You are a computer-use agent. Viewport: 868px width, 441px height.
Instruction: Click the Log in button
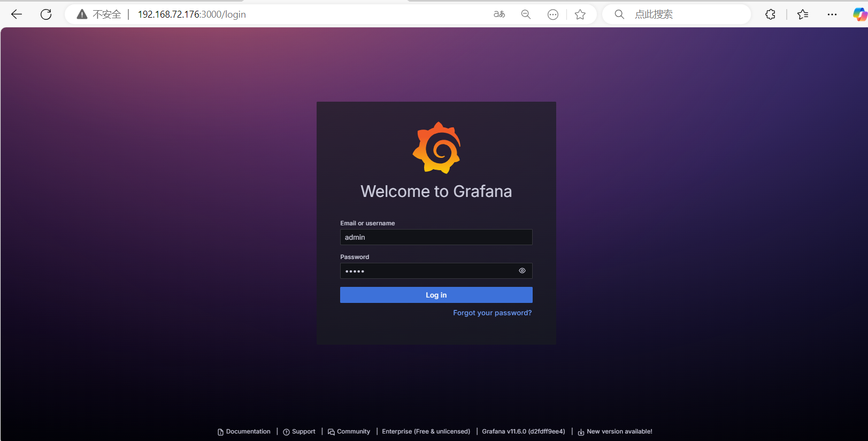[436, 295]
